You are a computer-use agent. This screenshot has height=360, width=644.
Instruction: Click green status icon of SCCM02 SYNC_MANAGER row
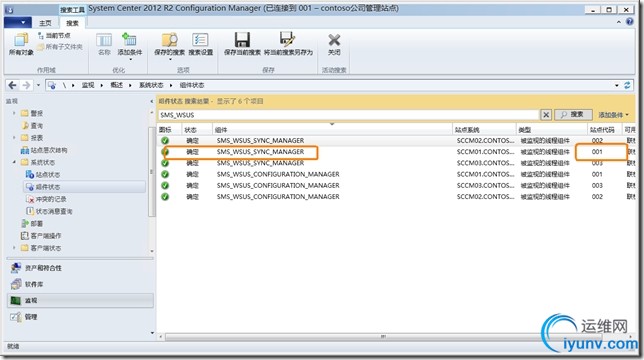click(x=165, y=140)
